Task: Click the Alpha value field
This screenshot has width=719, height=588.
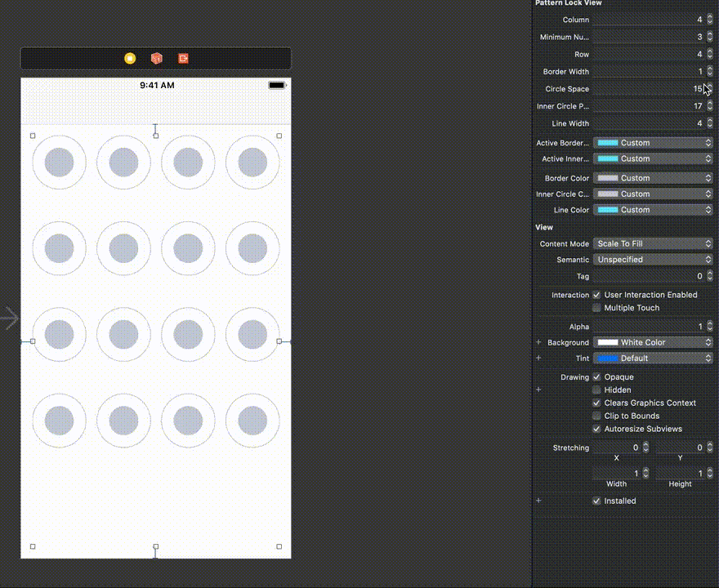Action: click(x=649, y=327)
